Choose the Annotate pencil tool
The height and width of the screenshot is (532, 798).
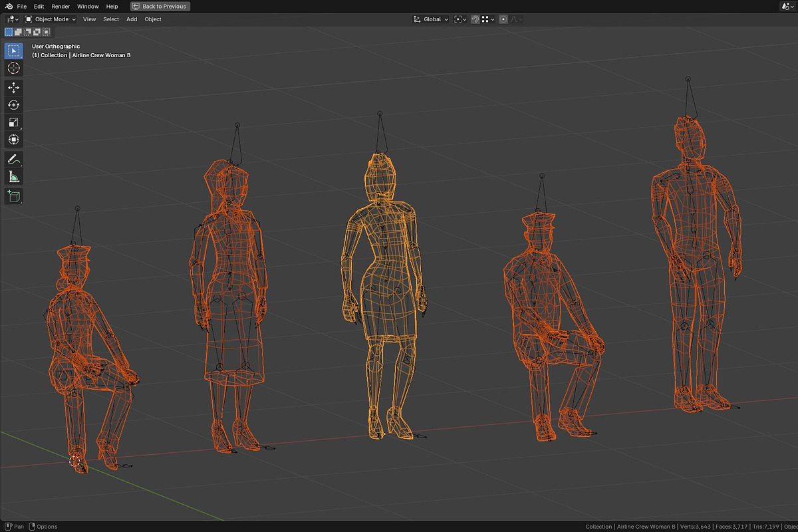point(14,159)
